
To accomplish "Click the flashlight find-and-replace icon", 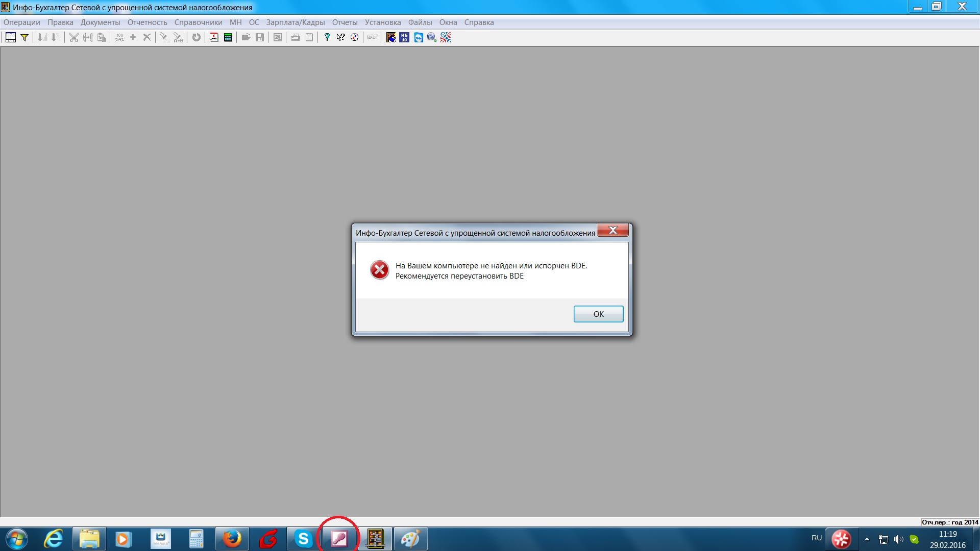I will [x=178, y=37].
